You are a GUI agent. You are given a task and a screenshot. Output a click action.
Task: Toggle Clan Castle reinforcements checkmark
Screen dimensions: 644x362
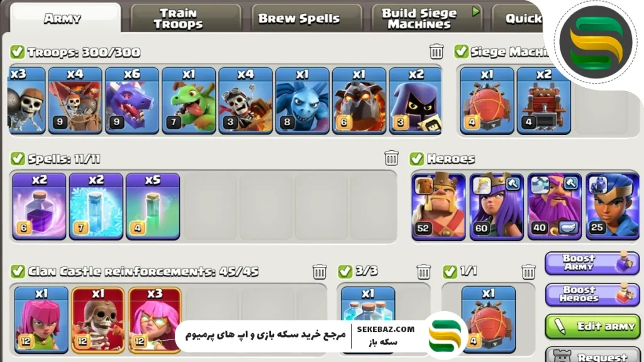pos(17,271)
